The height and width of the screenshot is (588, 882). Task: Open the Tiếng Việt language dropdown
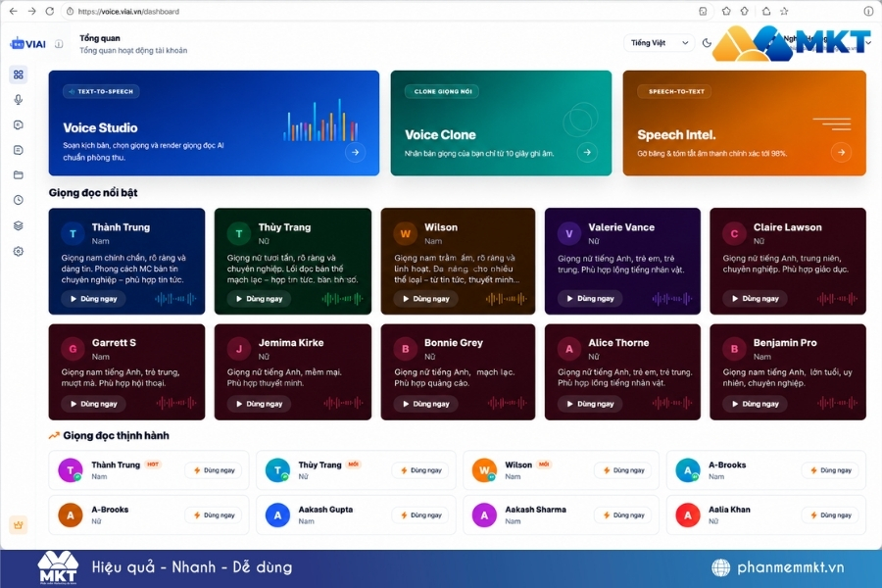point(659,43)
